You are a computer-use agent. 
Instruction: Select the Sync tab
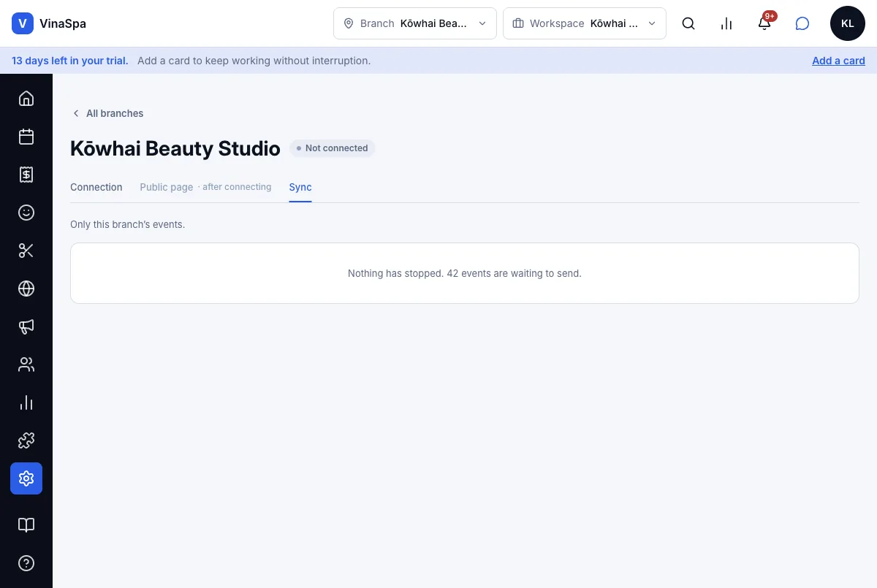300,187
